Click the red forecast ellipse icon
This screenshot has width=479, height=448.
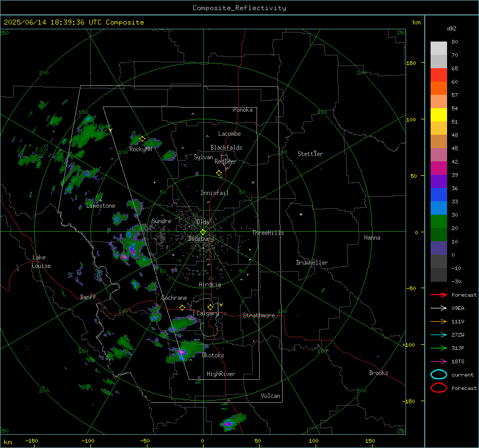(x=439, y=388)
